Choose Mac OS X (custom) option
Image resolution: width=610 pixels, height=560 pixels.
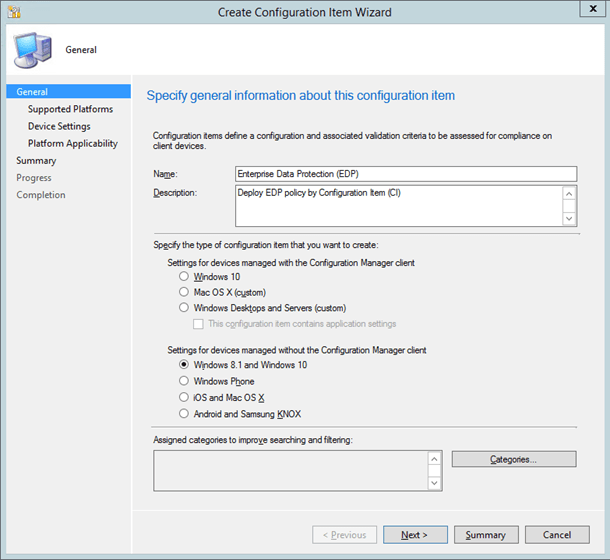coord(183,293)
